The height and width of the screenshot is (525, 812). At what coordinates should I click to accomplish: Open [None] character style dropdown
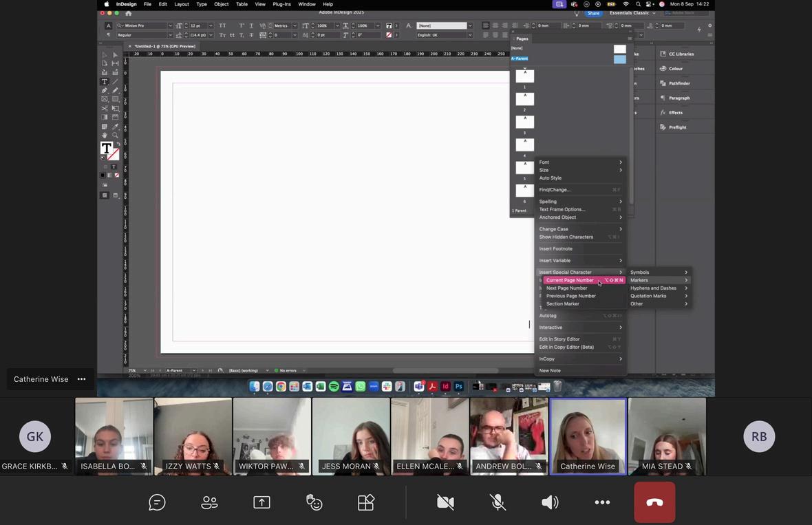click(x=470, y=25)
